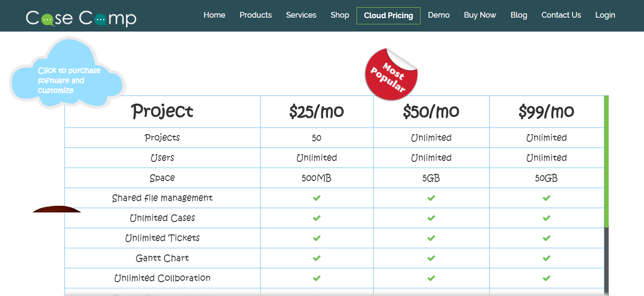Click the Gantt Chart checkmark in $99/mo column
644x296 pixels.
tap(547, 258)
